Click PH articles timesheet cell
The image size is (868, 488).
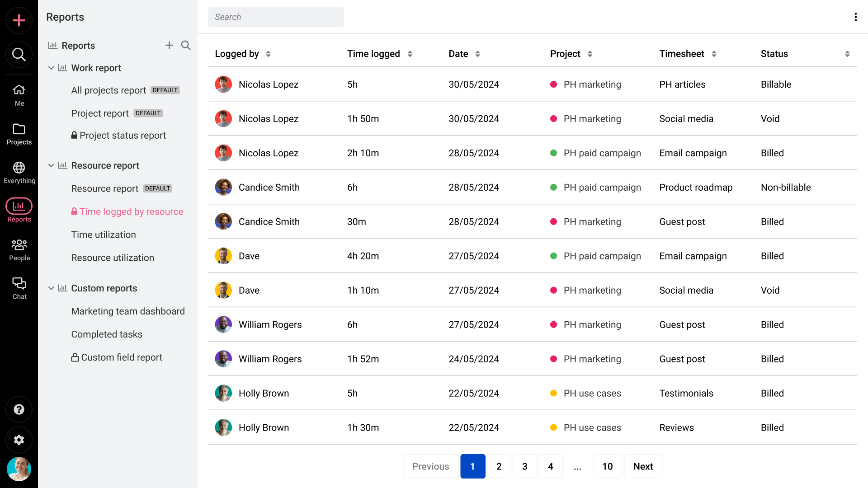(682, 84)
